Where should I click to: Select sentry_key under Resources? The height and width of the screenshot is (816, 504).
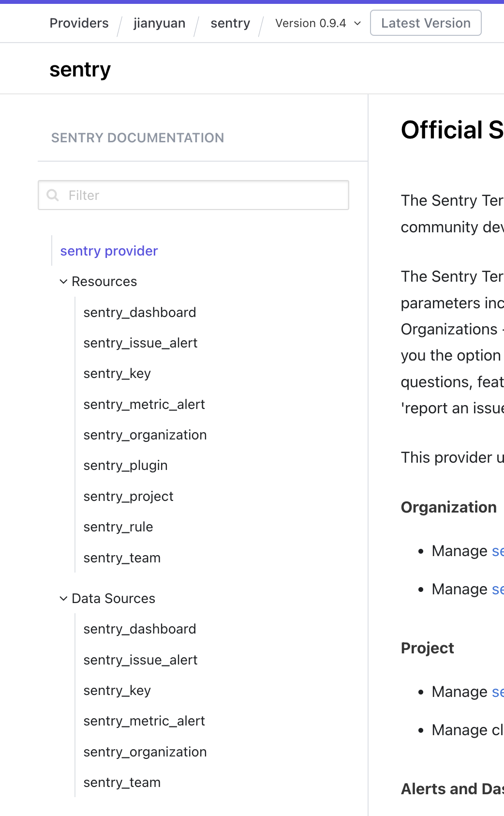coord(117,374)
